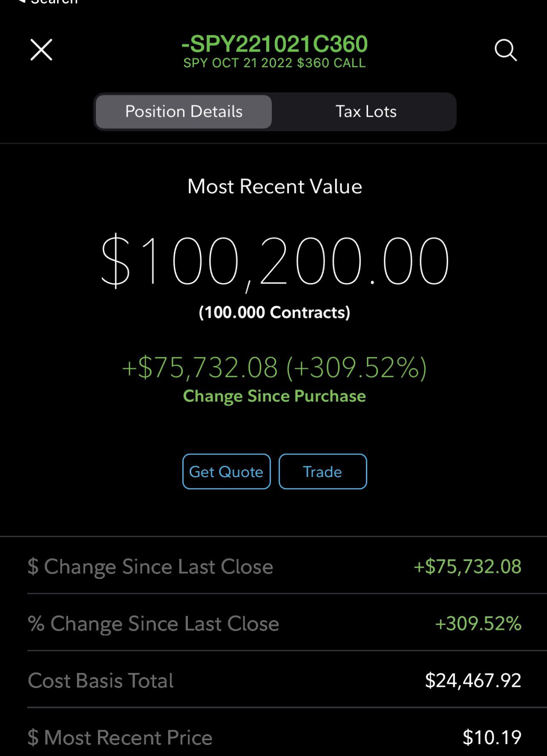The height and width of the screenshot is (756, 547).
Task: Select the $ Change Since Last Close label
Action: coord(150,566)
